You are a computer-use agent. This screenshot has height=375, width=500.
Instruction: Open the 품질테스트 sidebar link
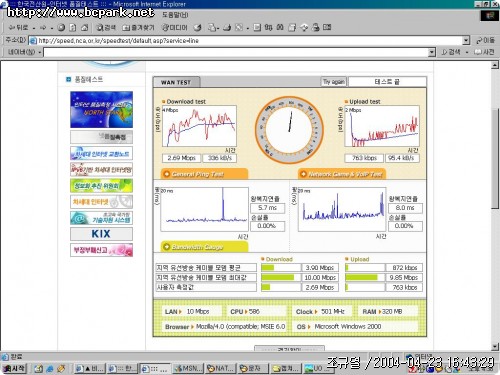click(x=89, y=79)
